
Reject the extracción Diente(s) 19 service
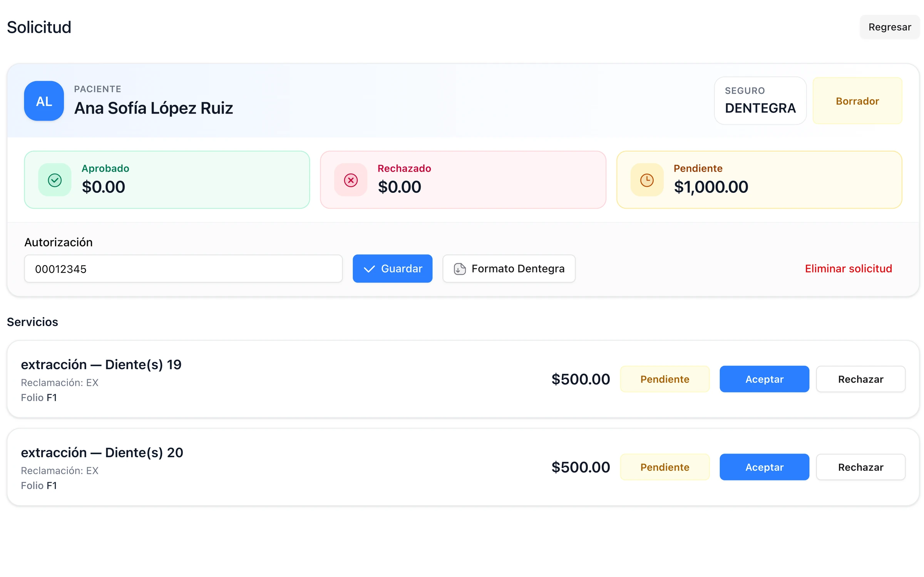(860, 379)
